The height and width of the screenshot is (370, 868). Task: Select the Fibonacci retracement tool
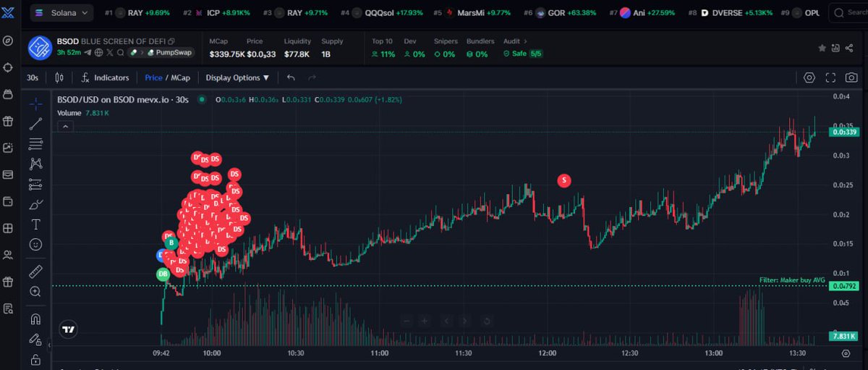[x=35, y=144]
